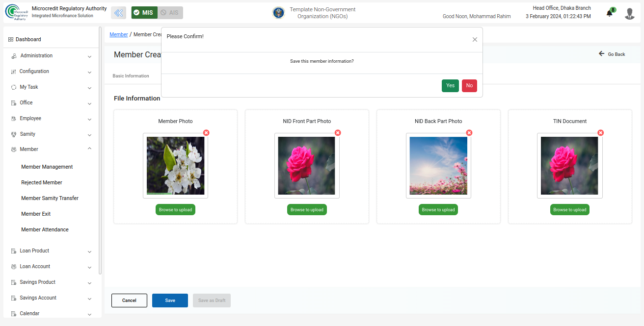Remove the NID Front Part Photo image
Viewport: 644px width, 326px height.
pos(338,133)
